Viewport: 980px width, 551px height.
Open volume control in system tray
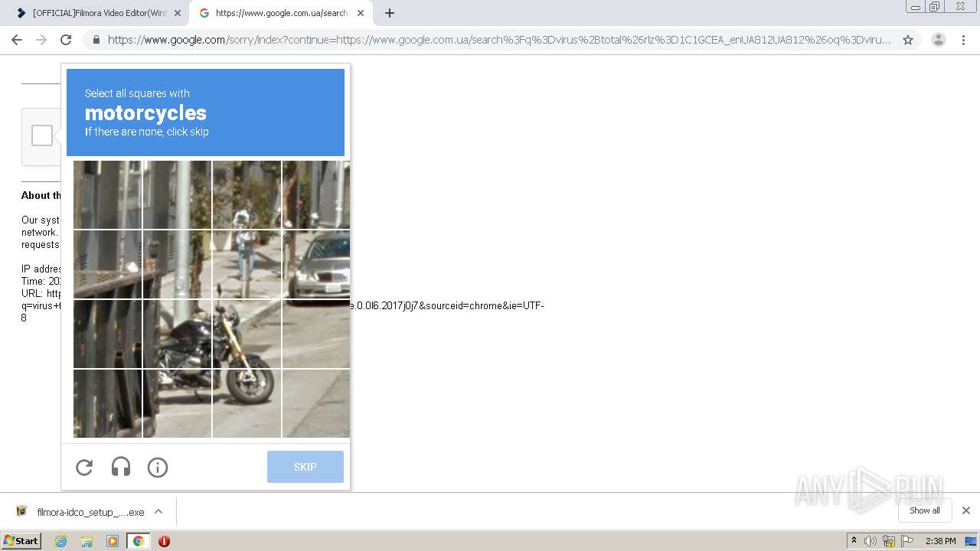871,541
